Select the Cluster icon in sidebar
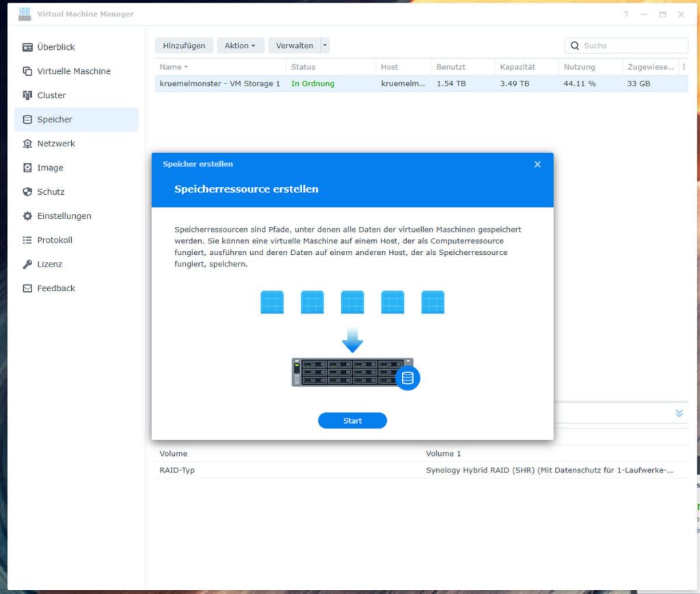 coord(27,95)
